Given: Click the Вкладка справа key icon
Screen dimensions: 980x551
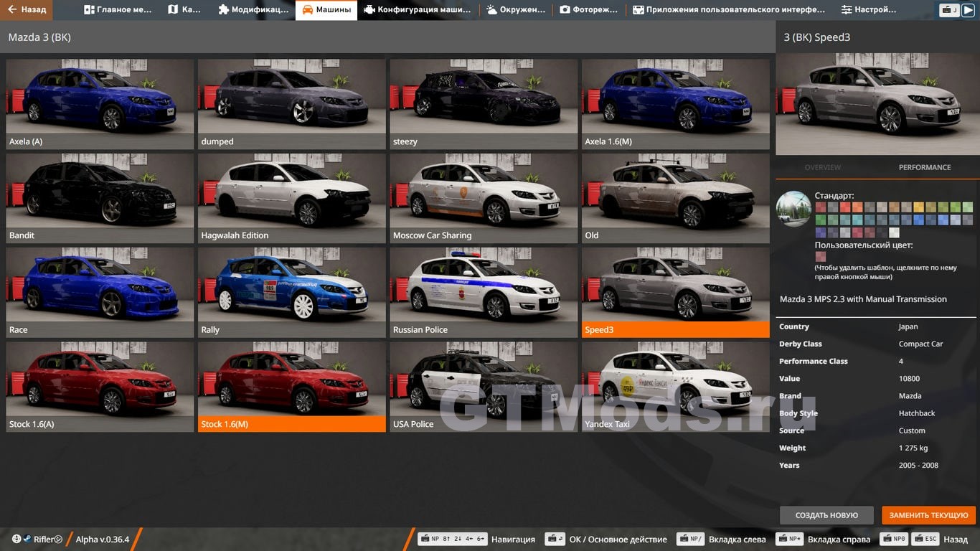Looking at the screenshot, I should pos(789,540).
